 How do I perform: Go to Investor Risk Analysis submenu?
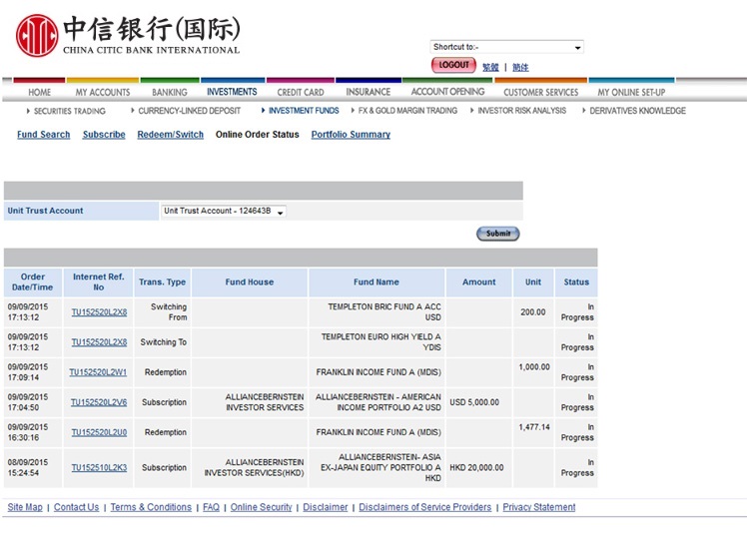pyautogui.click(x=521, y=111)
